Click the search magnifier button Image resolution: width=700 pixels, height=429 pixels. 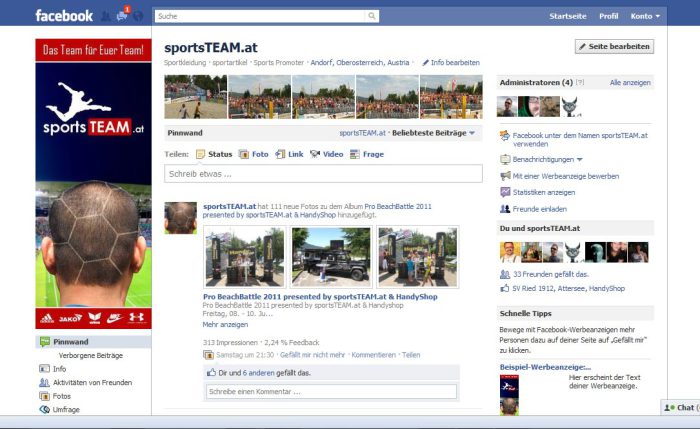[x=371, y=16]
